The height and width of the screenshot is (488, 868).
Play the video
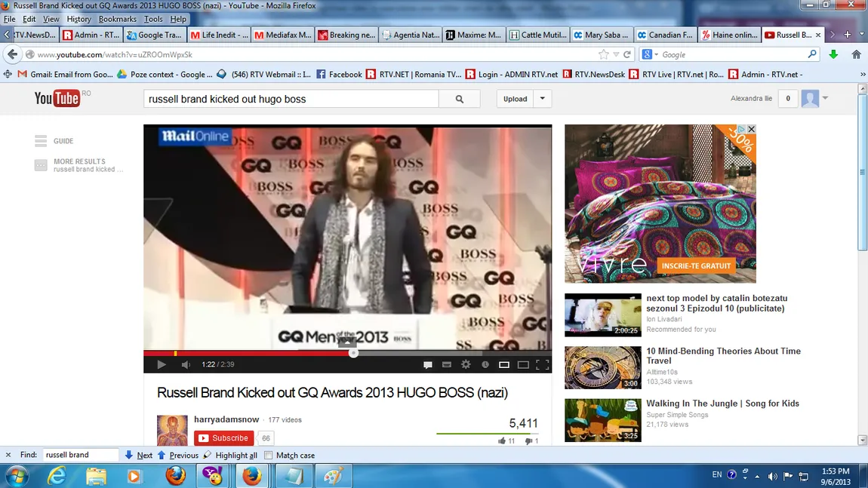coord(161,364)
